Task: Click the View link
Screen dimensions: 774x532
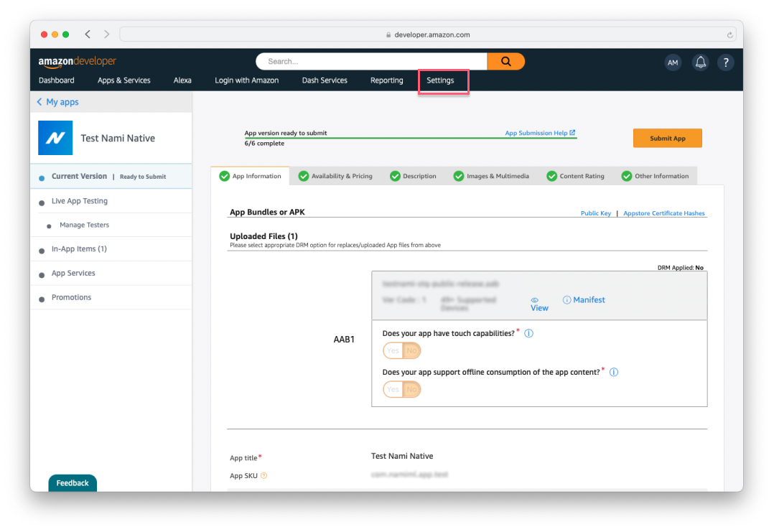Action: pyautogui.click(x=539, y=308)
